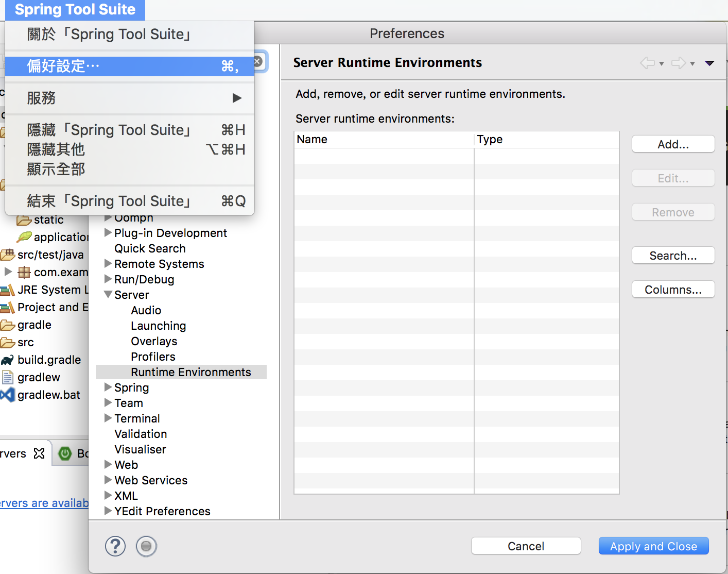
Task: Open the back history dropdown arrow
Action: pyautogui.click(x=662, y=64)
